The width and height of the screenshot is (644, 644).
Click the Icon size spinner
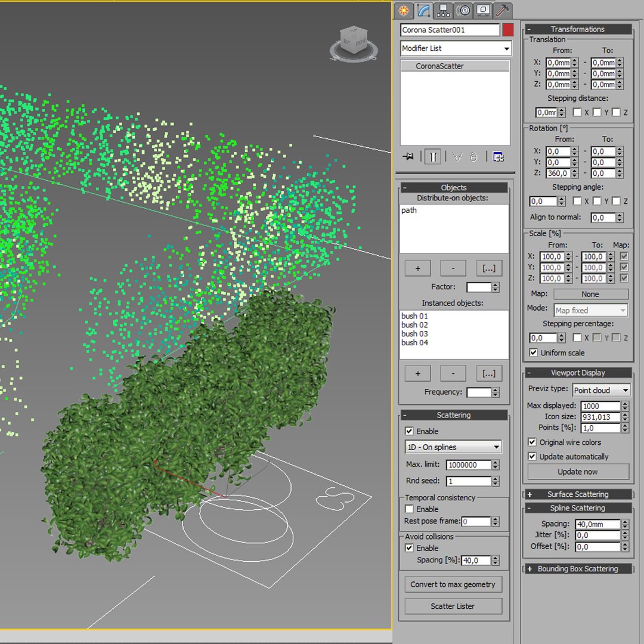click(625, 417)
